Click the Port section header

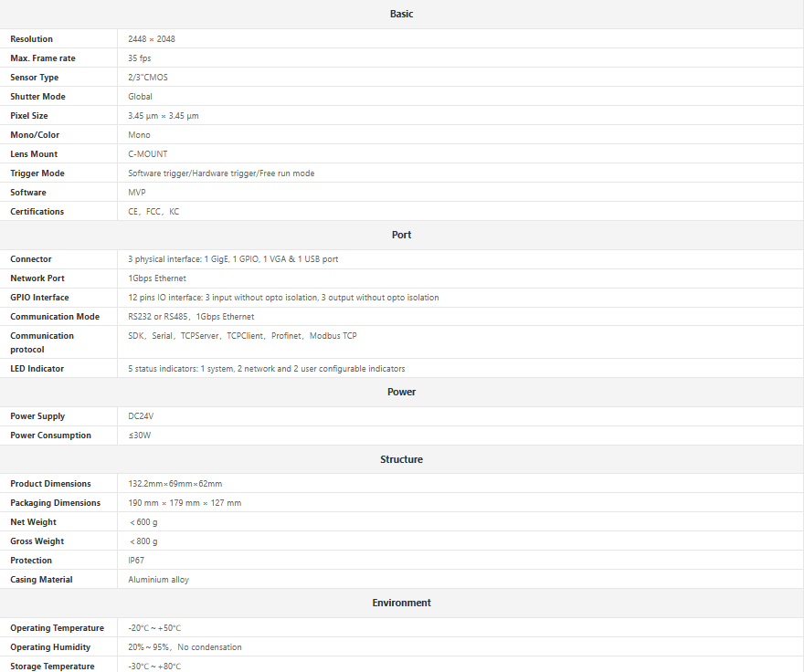tap(401, 235)
